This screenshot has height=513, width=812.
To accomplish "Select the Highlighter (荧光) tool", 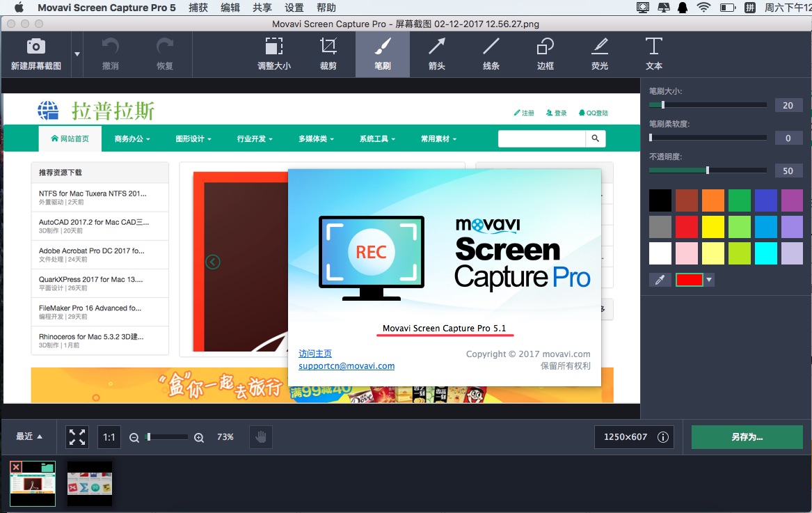I will pyautogui.click(x=600, y=54).
